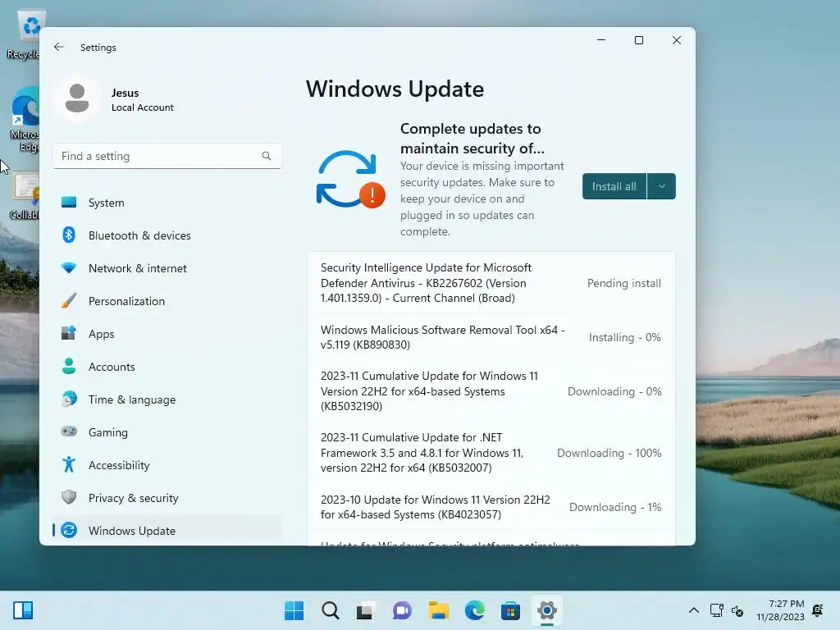Show hidden system tray icons
Screen dimensions: 840x630
[694, 610]
